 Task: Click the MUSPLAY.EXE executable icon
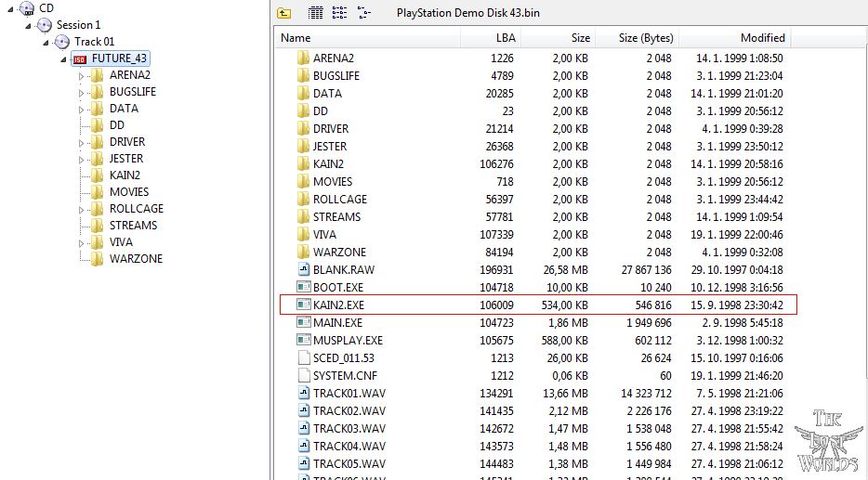303,340
